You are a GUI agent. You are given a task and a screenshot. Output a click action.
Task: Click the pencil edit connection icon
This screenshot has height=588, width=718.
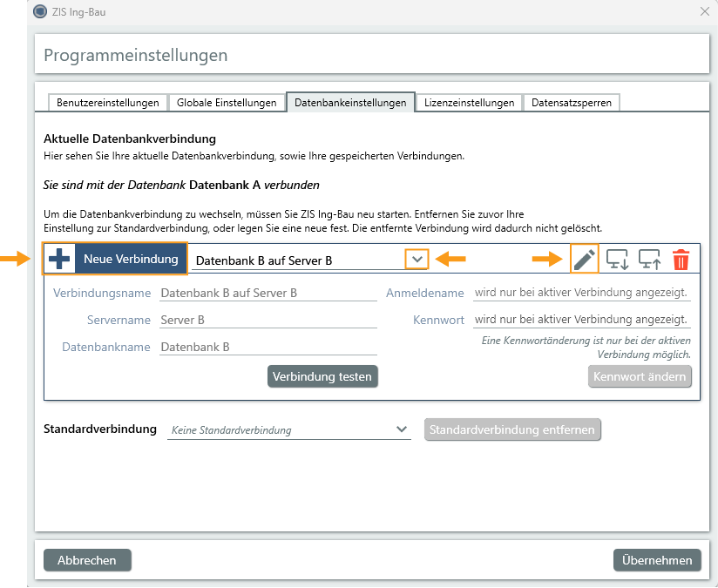click(x=585, y=260)
